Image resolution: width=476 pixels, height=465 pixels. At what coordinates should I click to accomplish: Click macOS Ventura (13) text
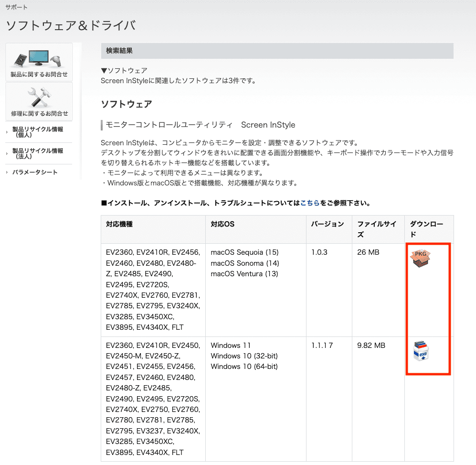pos(244,274)
